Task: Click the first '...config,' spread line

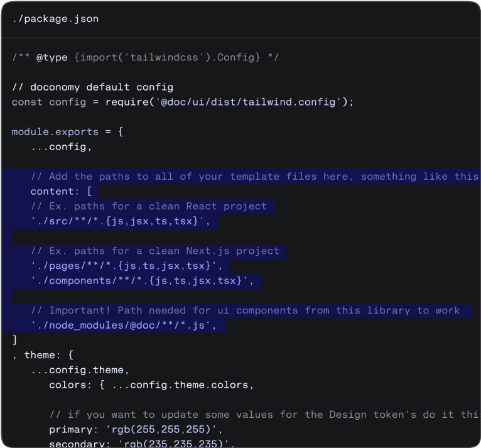Action: point(61,146)
